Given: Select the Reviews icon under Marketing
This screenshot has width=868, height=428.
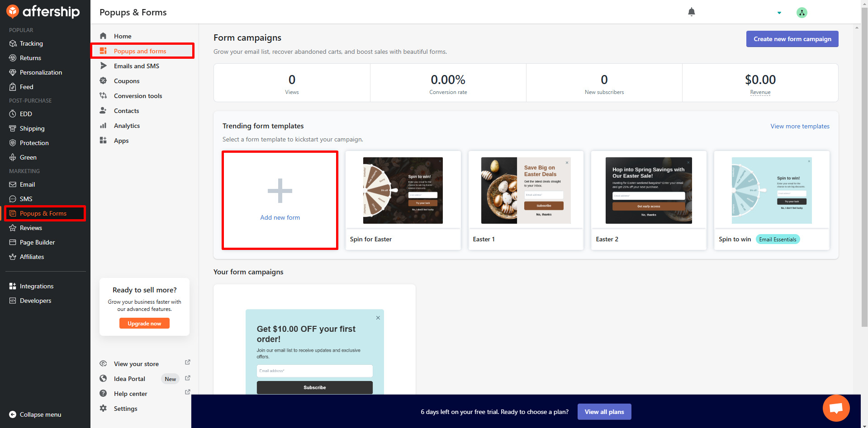Looking at the screenshot, I should pyautogui.click(x=13, y=228).
